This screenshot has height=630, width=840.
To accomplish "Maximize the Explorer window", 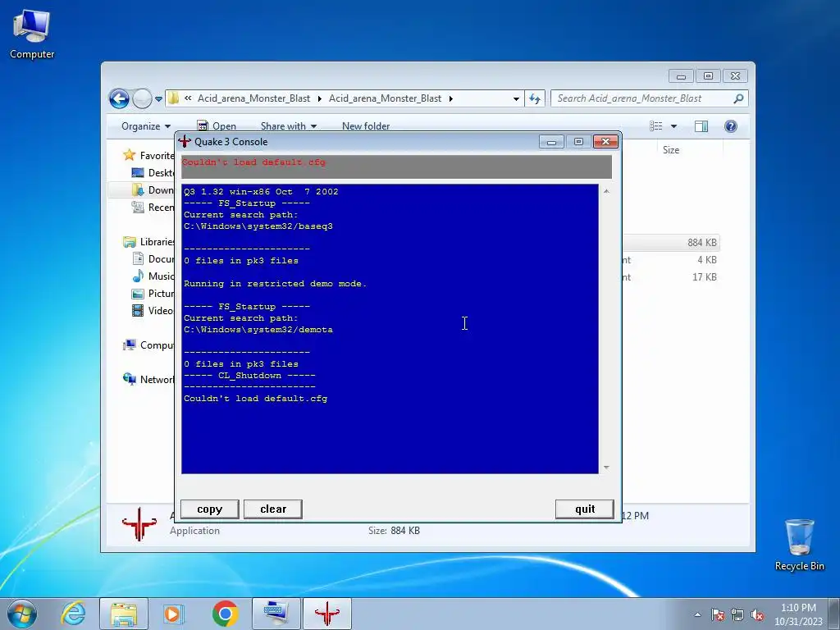I will 708,76.
